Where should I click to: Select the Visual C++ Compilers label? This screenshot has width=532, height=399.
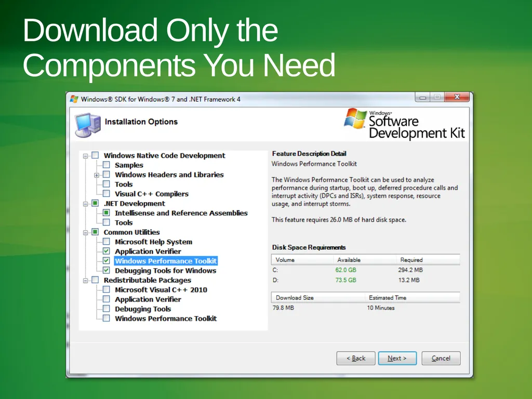point(152,194)
